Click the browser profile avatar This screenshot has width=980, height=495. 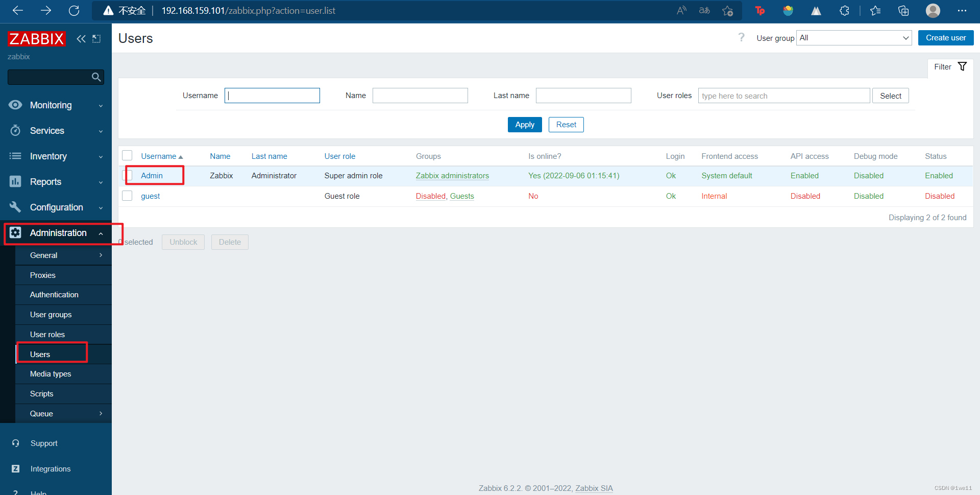(933, 11)
